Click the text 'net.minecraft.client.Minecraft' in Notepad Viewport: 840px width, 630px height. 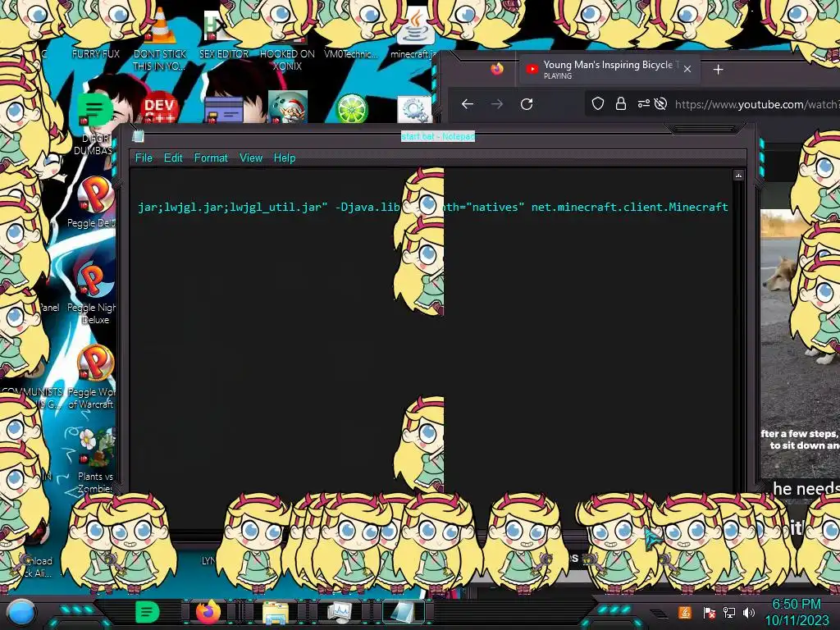pyautogui.click(x=629, y=208)
